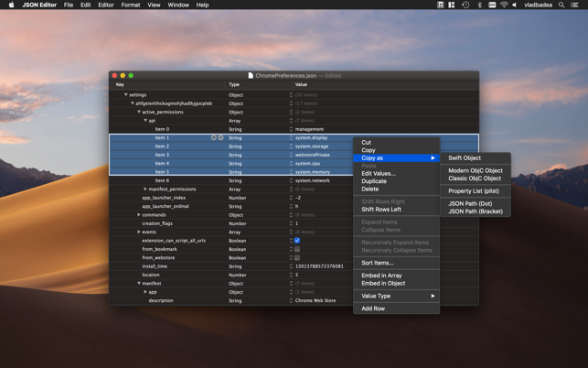The width and height of the screenshot is (588, 368).
Task: Open the Apple menu
Action: [11, 5]
